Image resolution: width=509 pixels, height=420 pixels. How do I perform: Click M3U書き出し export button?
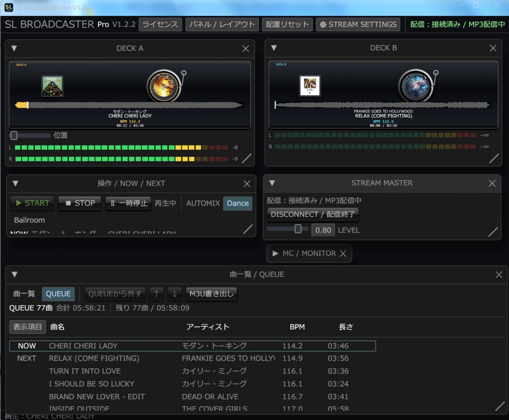pyautogui.click(x=211, y=294)
